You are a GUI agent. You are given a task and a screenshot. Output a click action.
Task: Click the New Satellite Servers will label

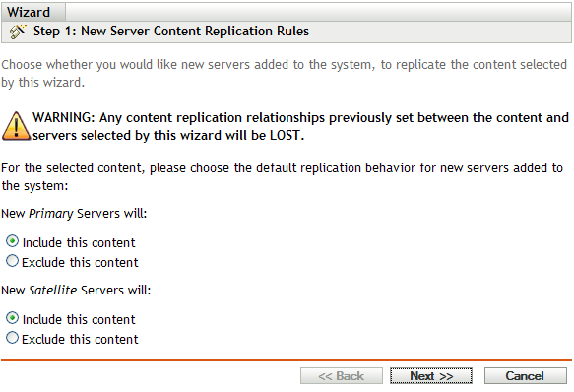pyautogui.click(x=76, y=291)
